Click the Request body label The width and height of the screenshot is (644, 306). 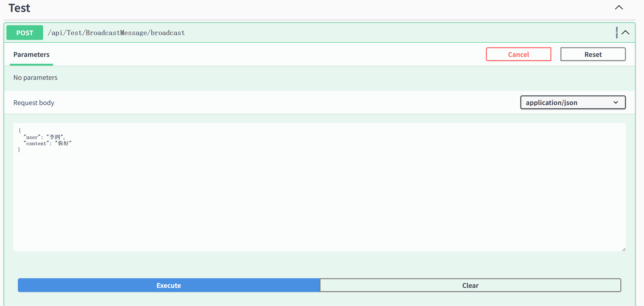pos(34,103)
